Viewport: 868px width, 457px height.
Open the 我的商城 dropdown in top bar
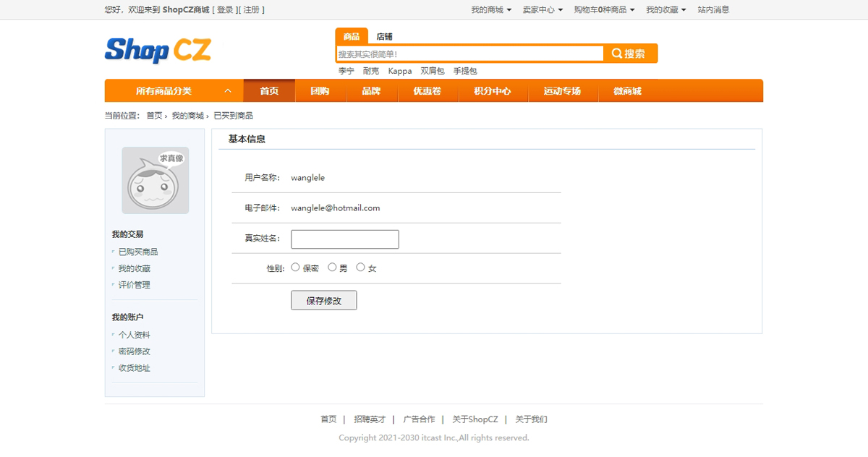[x=491, y=9]
